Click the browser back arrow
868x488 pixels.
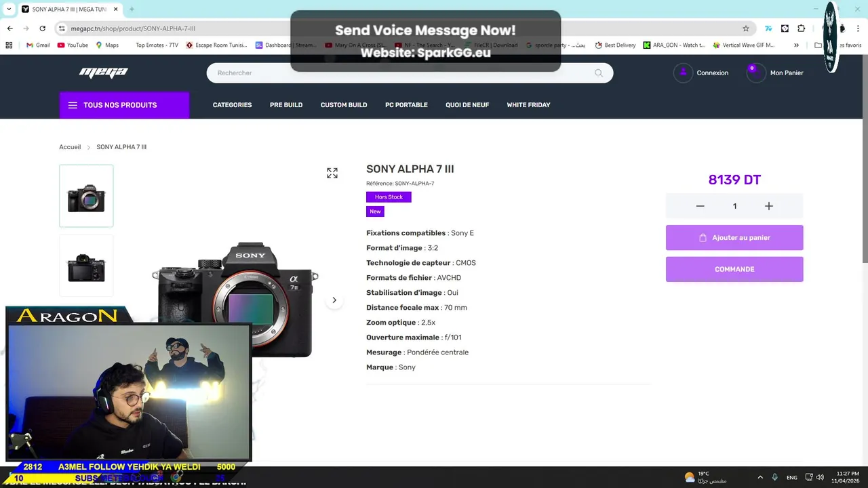pyautogui.click(x=9, y=28)
